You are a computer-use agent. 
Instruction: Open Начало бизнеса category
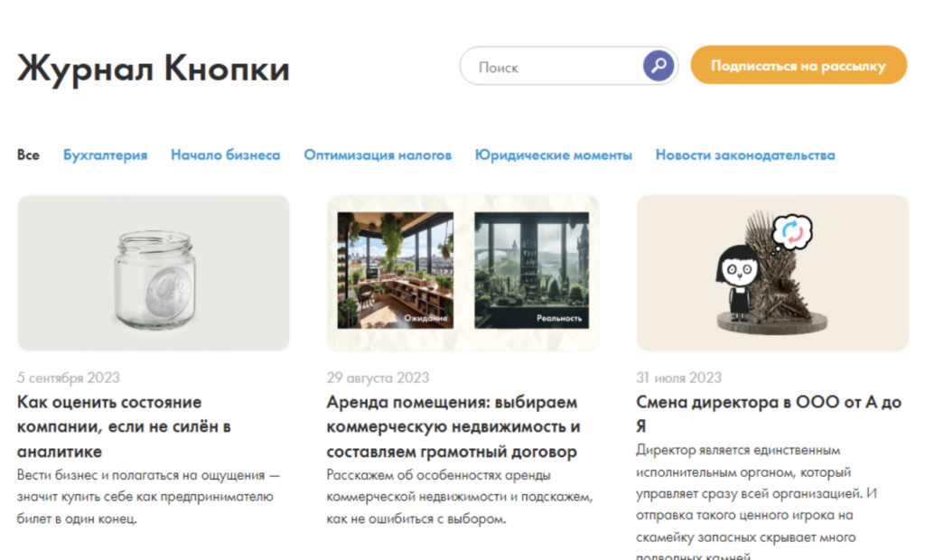225,155
